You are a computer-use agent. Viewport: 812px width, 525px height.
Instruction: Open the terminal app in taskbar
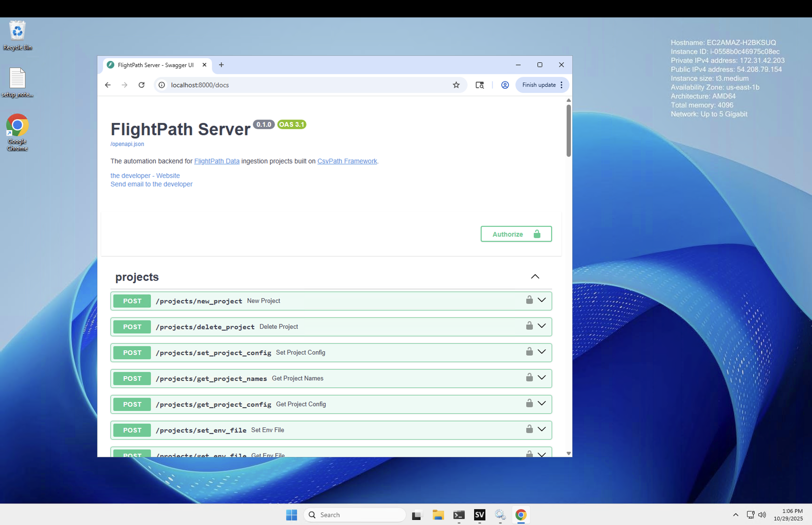(459, 515)
